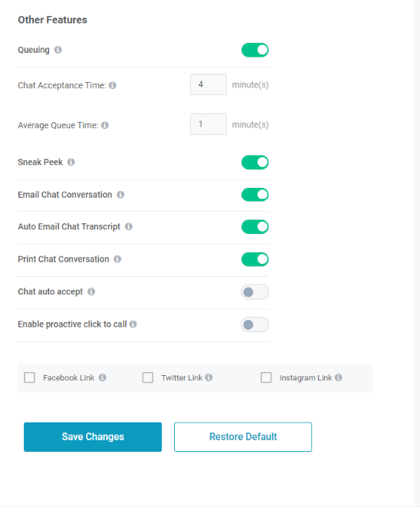Click the Restore Default button
Screen dimensions: 420x507
(x=243, y=437)
